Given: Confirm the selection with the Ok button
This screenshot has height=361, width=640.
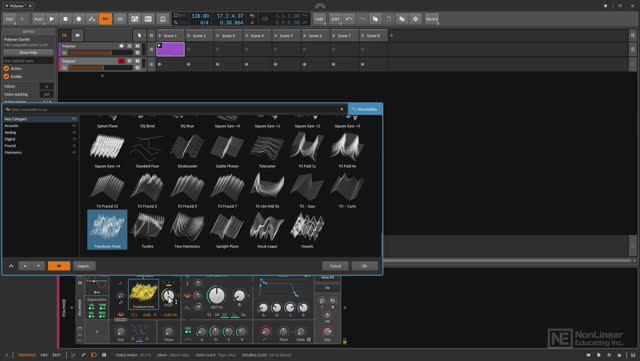Looking at the screenshot, I should (364, 266).
